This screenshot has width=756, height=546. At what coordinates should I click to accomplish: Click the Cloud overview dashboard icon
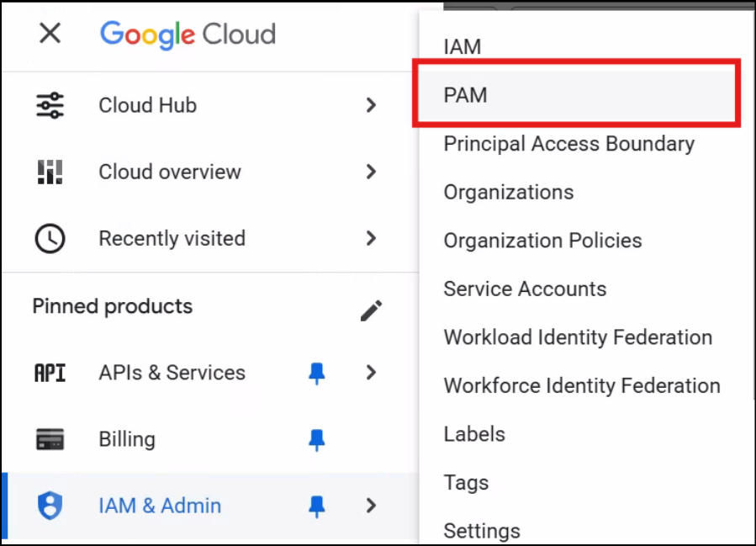pyautogui.click(x=50, y=172)
